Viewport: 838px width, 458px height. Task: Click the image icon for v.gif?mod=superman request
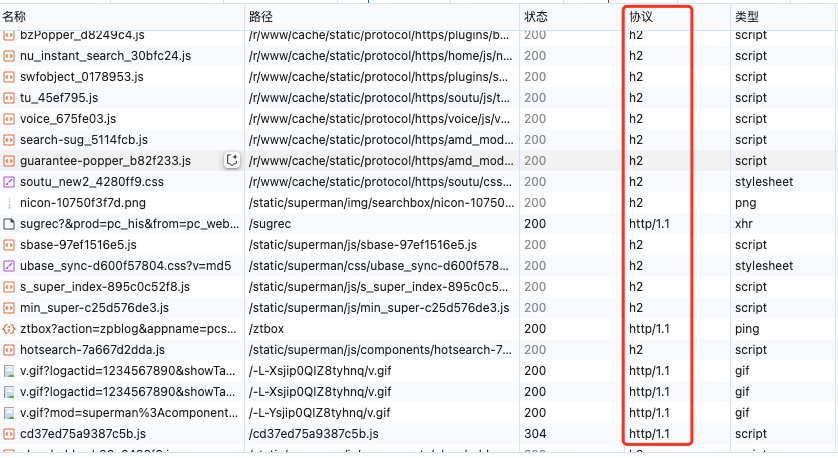tap(9, 413)
